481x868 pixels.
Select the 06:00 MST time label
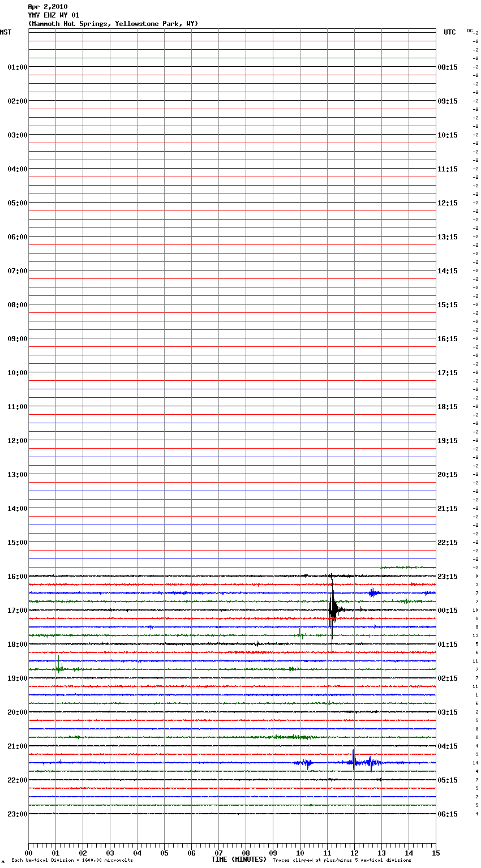(x=18, y=237)
